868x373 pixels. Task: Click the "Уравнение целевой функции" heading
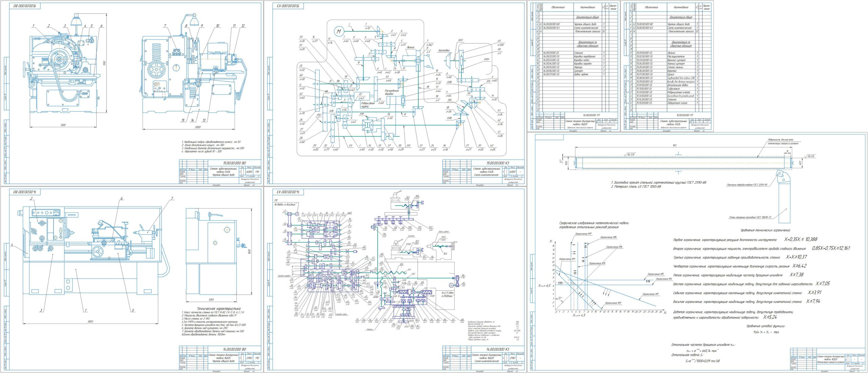point(766,326)
